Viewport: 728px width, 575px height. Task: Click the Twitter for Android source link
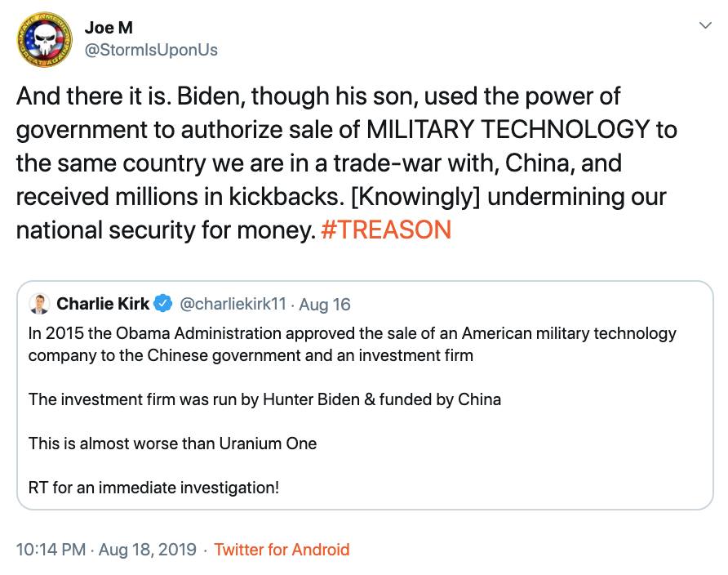[282, 550]
